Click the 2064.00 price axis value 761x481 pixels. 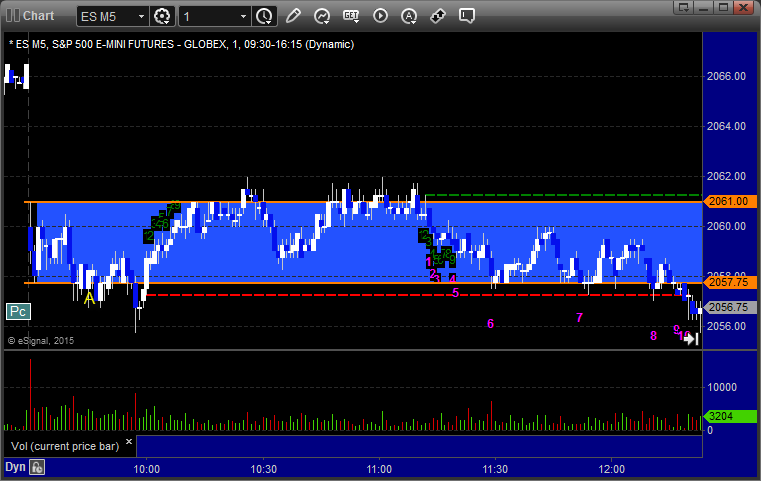click(x=727, y=126)
